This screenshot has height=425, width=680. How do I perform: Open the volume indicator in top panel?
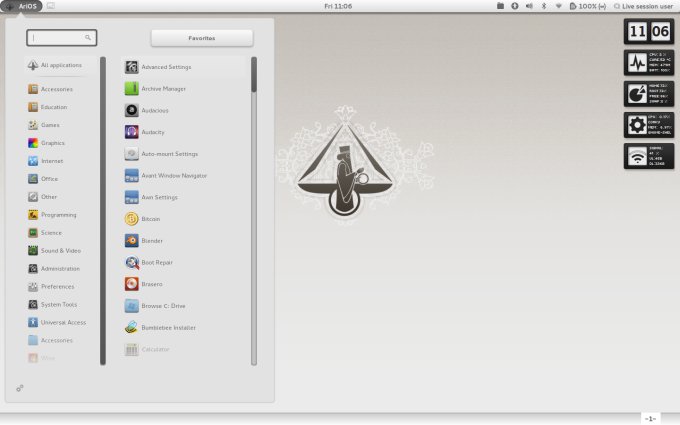coord(529,6)
